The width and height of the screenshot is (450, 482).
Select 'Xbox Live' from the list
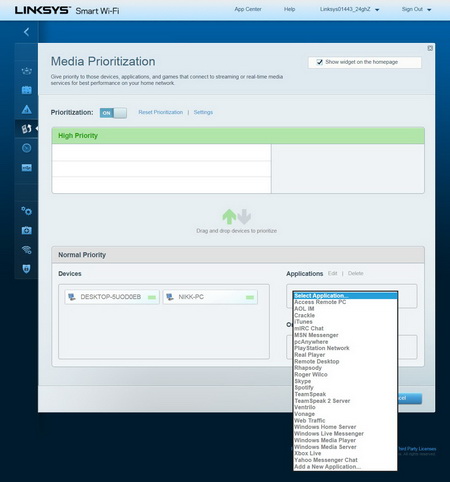tap(345, 453)
